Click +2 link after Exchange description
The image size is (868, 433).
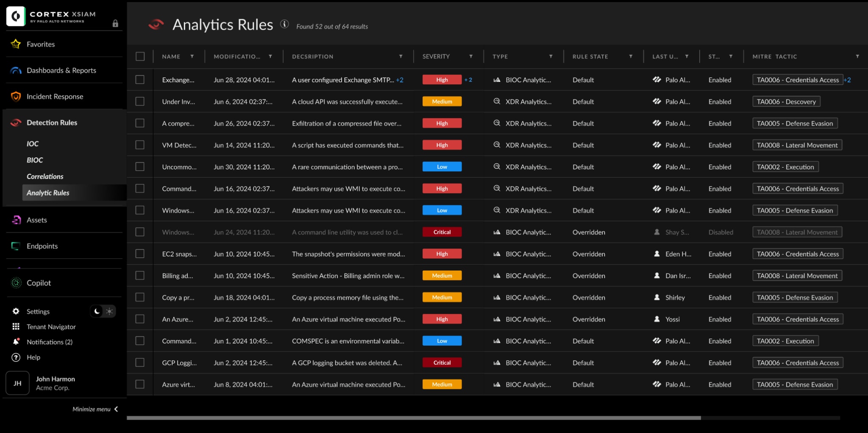coord(400,80)
